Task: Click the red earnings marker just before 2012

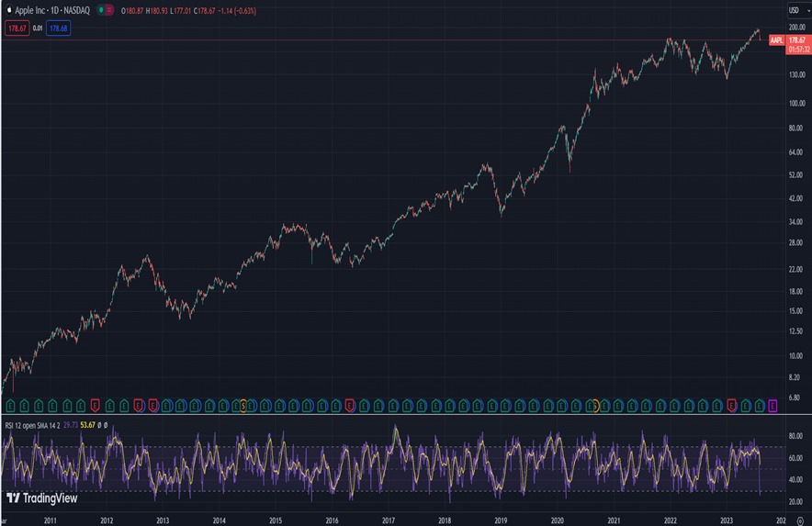Action: tap(95, 406)
